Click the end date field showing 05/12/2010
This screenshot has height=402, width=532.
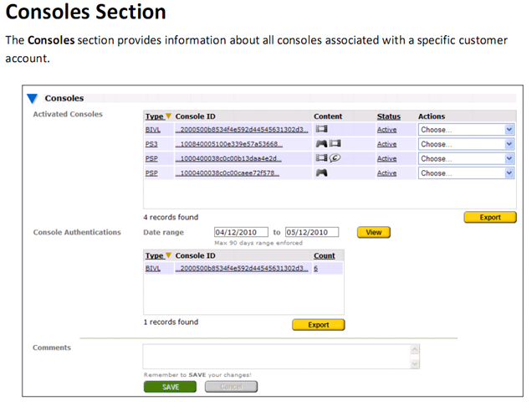(311, 232)
